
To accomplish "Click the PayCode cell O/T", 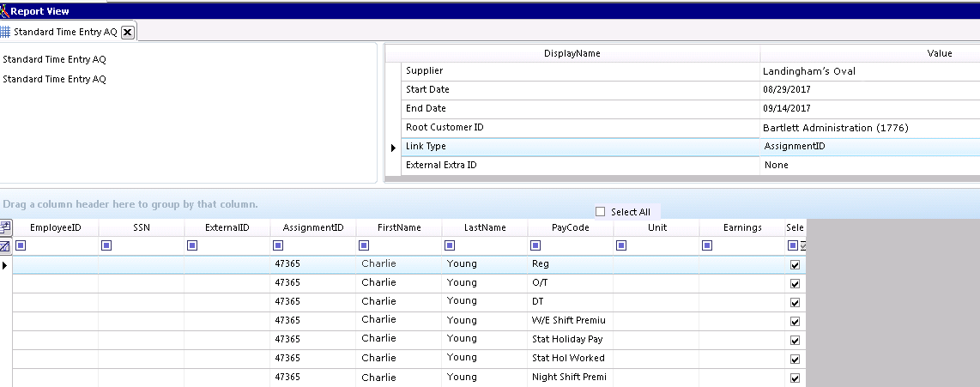I will pos(571,283).
